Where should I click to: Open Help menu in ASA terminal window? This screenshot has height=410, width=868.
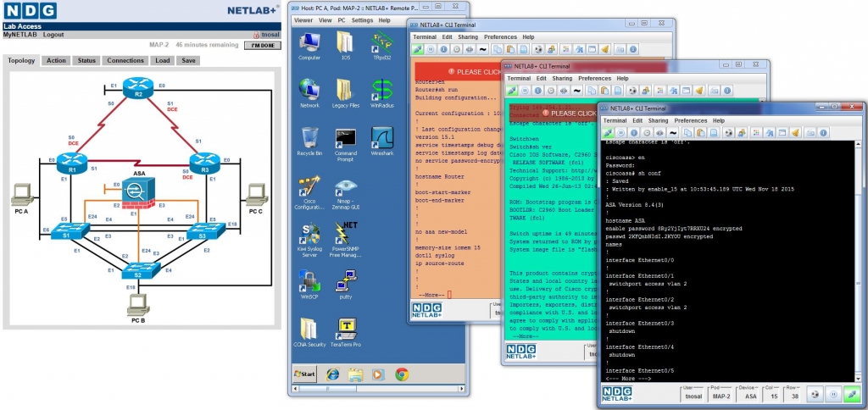[x=719, y=120]
